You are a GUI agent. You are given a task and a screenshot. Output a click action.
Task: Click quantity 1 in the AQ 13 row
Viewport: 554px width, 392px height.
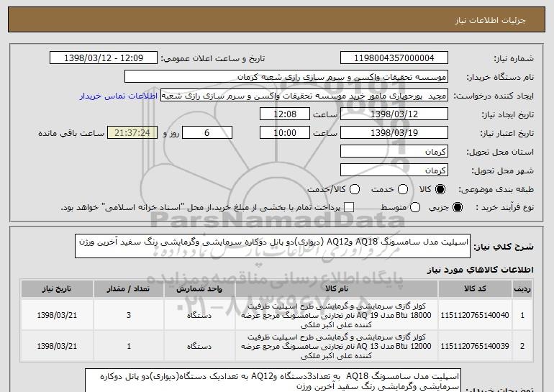pos(129,346)
